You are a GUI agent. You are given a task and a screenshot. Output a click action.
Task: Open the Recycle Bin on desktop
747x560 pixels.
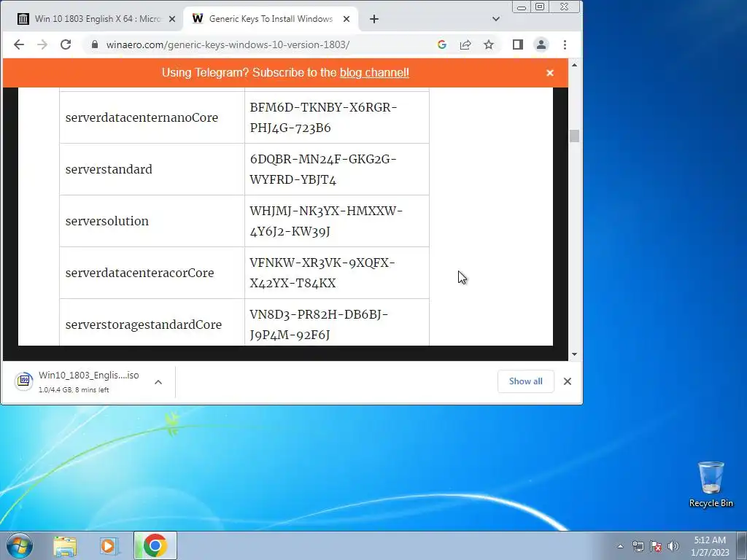[x=711, y=484]
